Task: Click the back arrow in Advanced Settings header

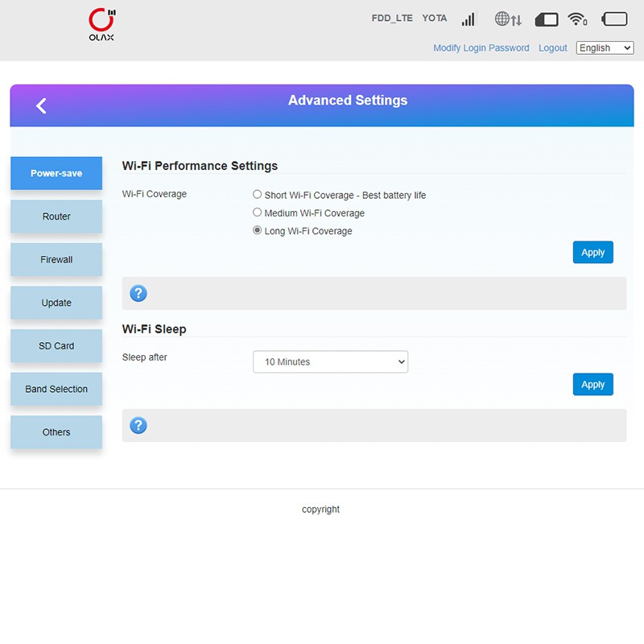Action: pyautogui.click(x=41, y=105)
